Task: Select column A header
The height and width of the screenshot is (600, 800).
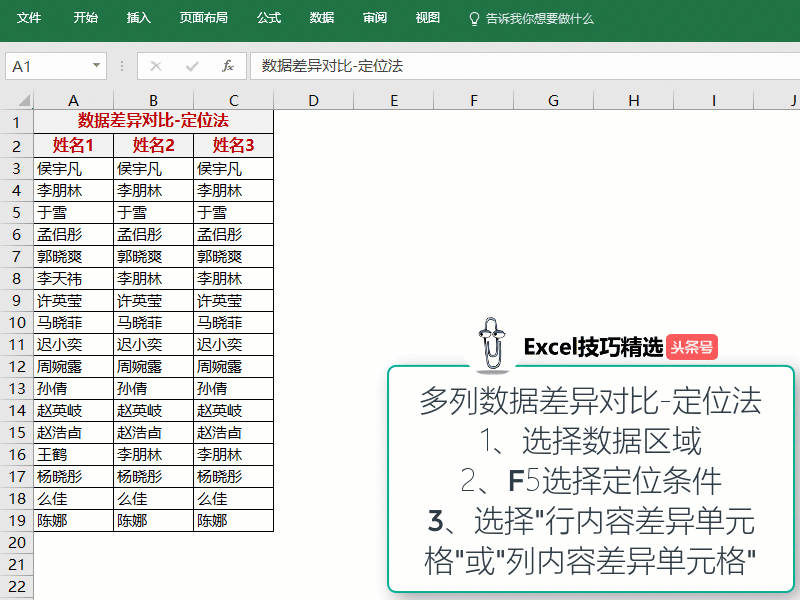Action: click(73, 100)
